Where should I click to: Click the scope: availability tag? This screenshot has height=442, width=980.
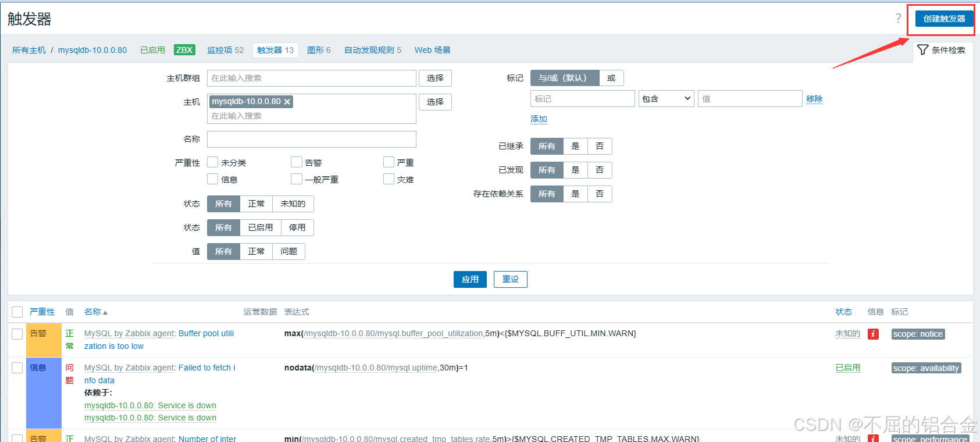926,368
